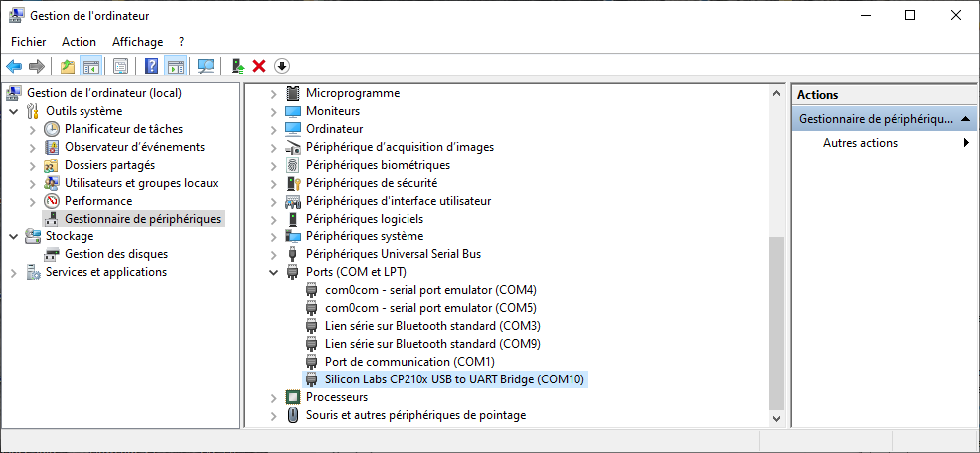Image resolution: width=980 pixels, height=453 pixels.
Task: Open the Affichage menu
Action: click(137, 42)
